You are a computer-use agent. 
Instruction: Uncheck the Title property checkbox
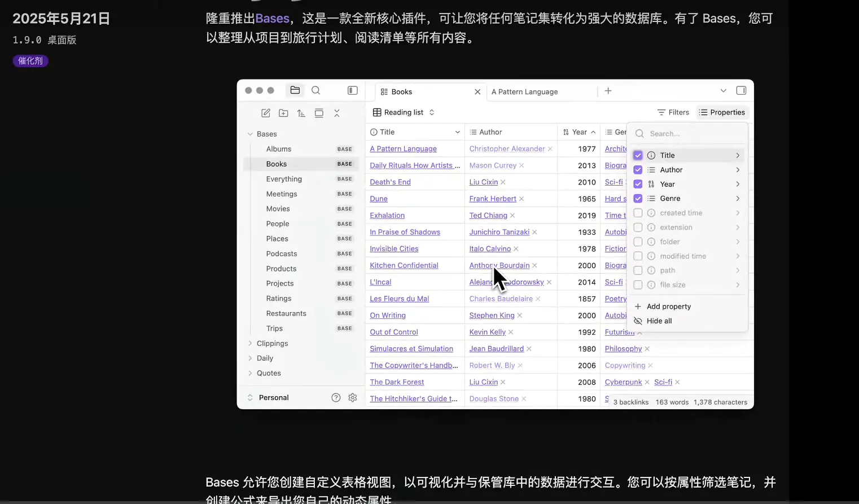tap(638, 155)
